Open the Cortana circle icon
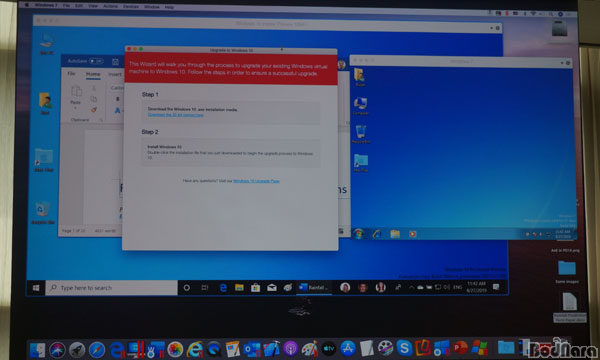The image size is (600, 360). point(186,288)
